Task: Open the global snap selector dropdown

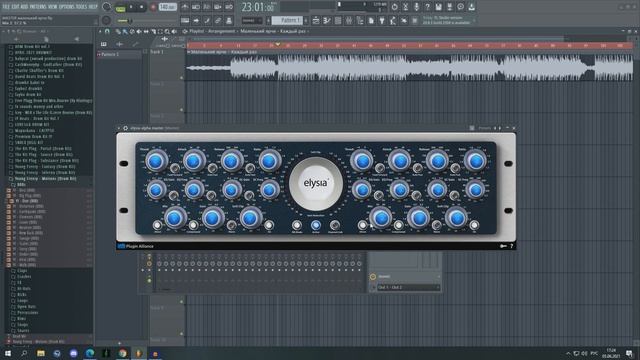Action: pyautogui.click(x=252, y=20)
